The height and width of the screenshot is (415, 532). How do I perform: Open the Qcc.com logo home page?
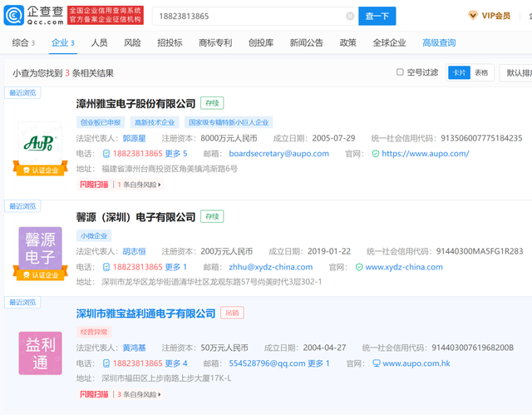coord(33,15)
